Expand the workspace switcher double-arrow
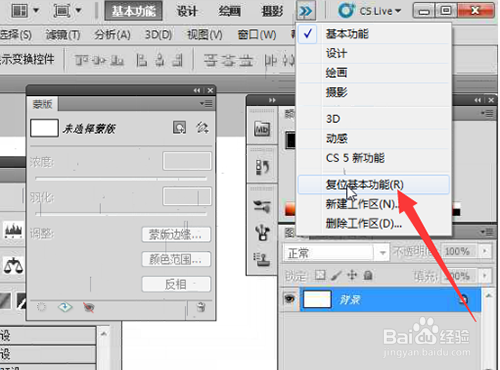 pyautogui.click(x=306, y=11)
